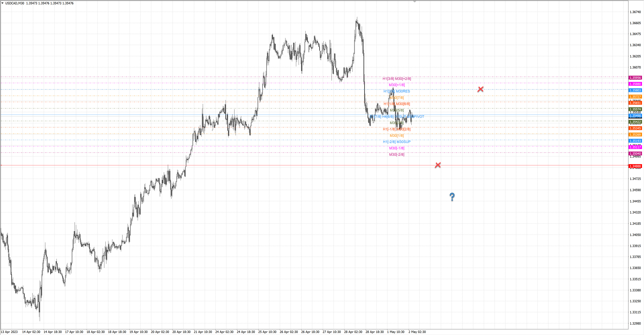Select the H1[-2/8] M30SUP label
Image resolution: width=644 pixels, height=335 pixels.
tap(396, 142)
